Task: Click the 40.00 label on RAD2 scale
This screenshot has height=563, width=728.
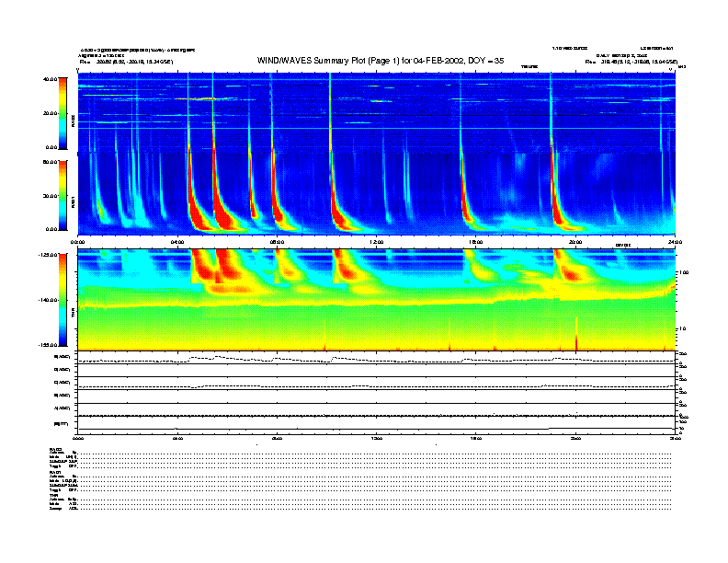Action: 50,79
